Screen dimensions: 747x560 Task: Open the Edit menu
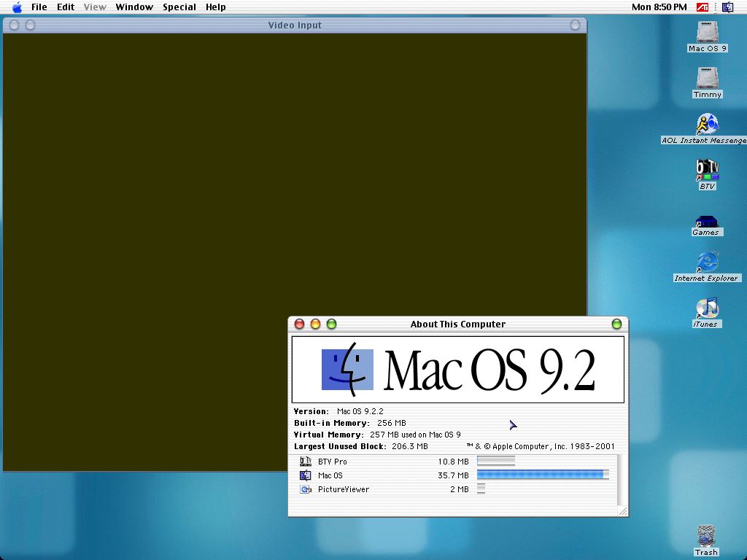pos(66,7)
